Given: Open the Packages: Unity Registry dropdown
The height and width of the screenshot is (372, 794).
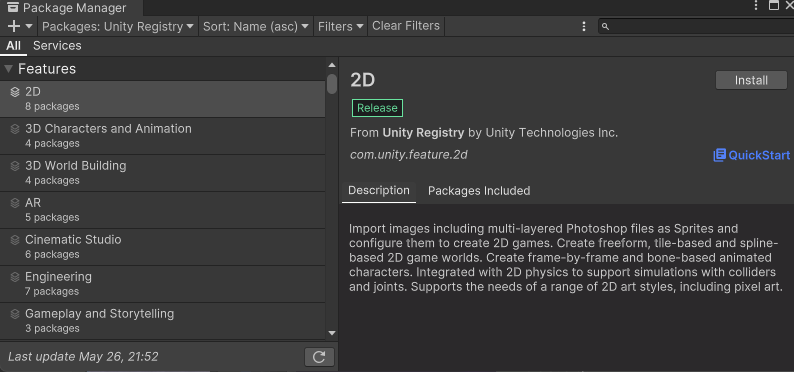Looking at the screenshot, I should pos(118,26).
